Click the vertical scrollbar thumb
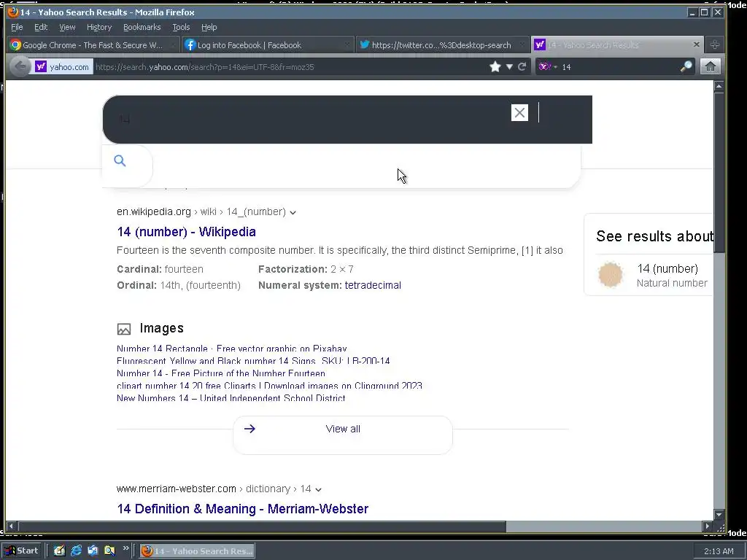747x560 pixels. tap(719, 172)
